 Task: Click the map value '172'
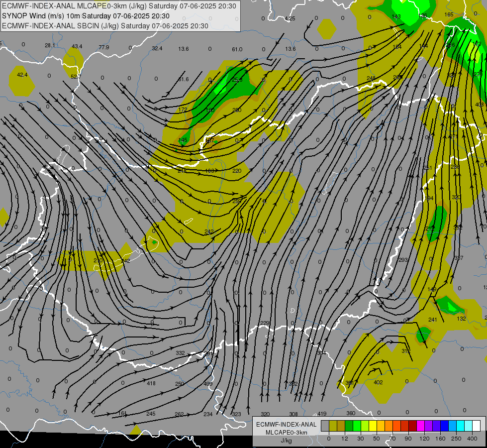pos(183,110)
